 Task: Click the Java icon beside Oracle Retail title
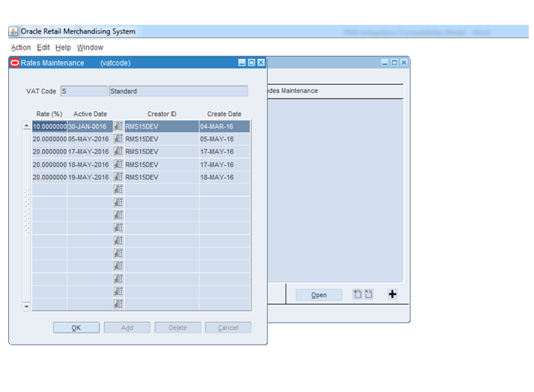(x=14, y=32)
